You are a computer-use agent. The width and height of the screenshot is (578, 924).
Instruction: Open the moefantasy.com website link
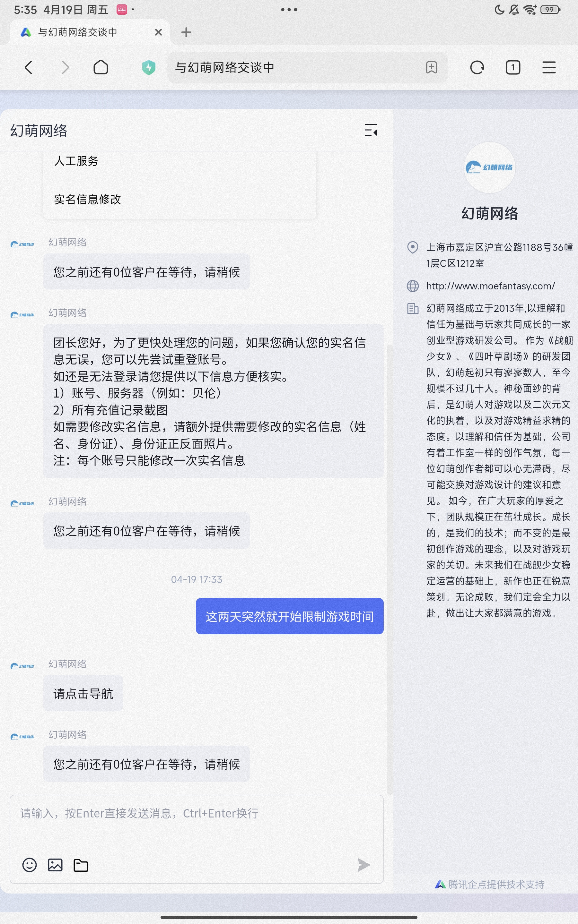(490, 286)
